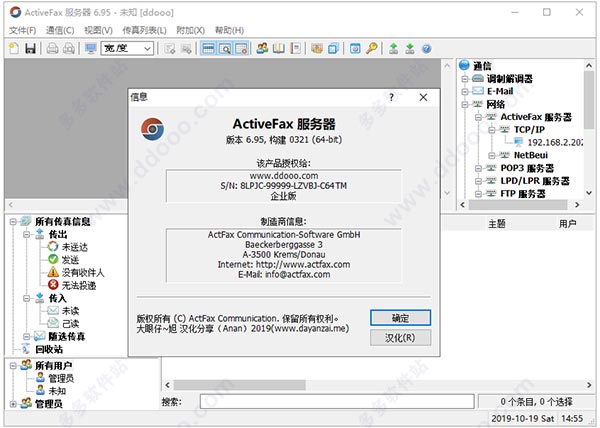Click the monitor screen toolbar icon

click(x=91, y=49)
